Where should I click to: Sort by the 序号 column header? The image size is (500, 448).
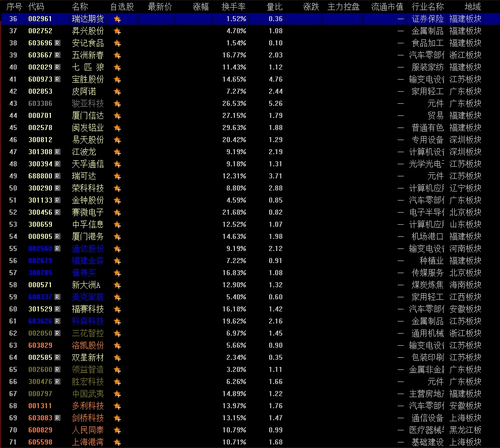(14, 7)
